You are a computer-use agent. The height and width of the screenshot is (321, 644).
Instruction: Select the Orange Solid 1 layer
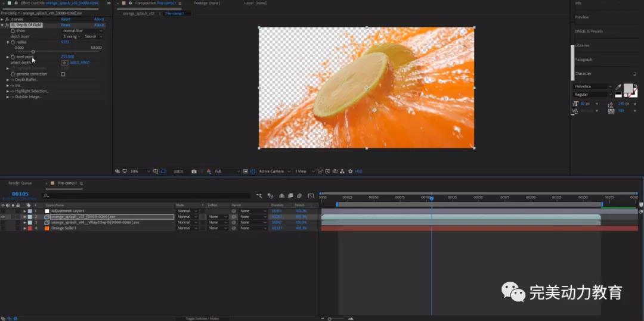pos(63,228)
